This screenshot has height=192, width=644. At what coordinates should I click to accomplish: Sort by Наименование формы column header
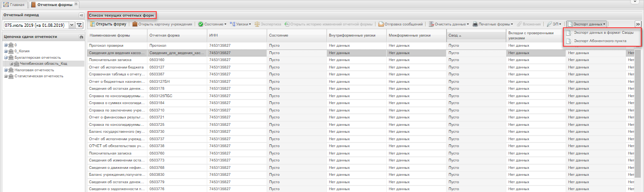pyautogui.click(x=117, y=35)
